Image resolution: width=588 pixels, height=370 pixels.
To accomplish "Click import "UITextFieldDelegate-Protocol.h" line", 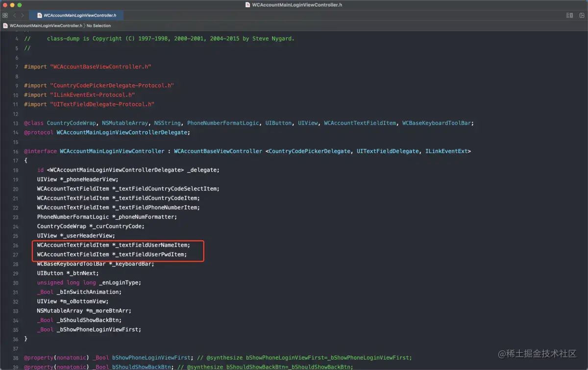I will (89, 104).
